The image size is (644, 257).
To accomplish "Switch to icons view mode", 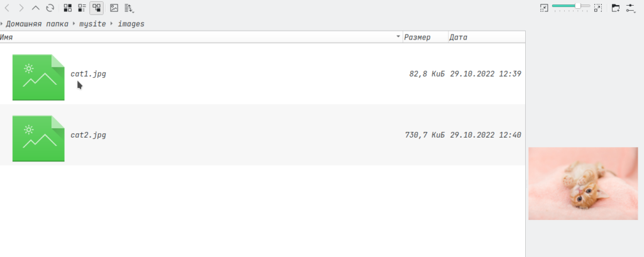I will [68, 8].
